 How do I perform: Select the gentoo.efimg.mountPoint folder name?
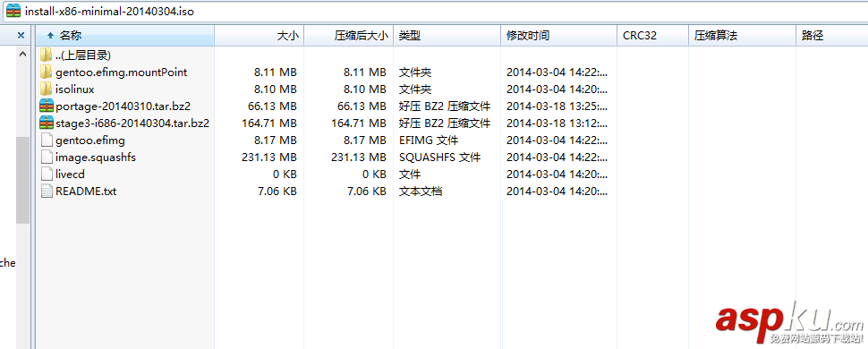[x=121, y=72]
